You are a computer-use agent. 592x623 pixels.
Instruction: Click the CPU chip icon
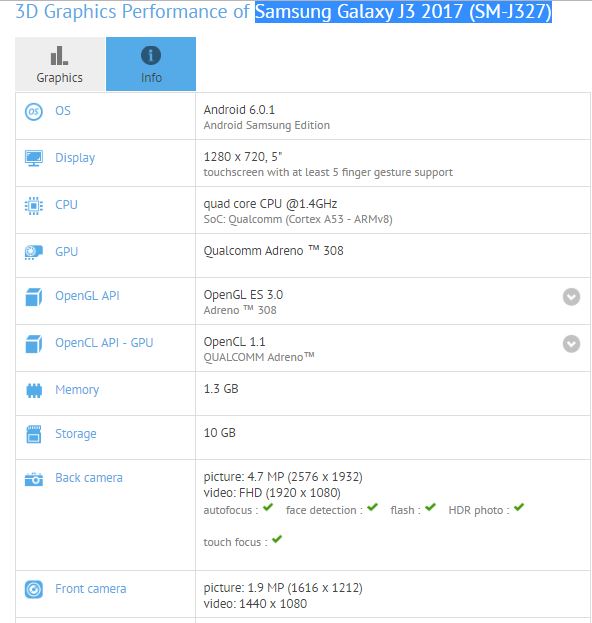point(34,206)
